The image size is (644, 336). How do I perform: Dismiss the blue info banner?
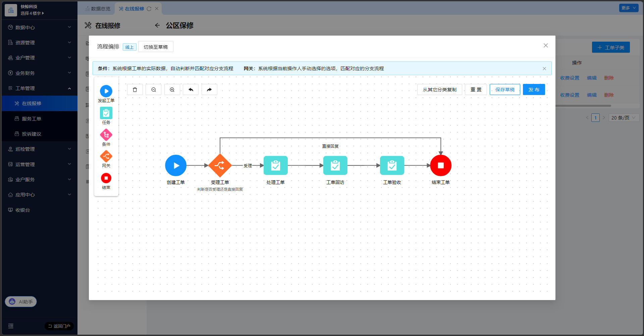coord(544,68)
